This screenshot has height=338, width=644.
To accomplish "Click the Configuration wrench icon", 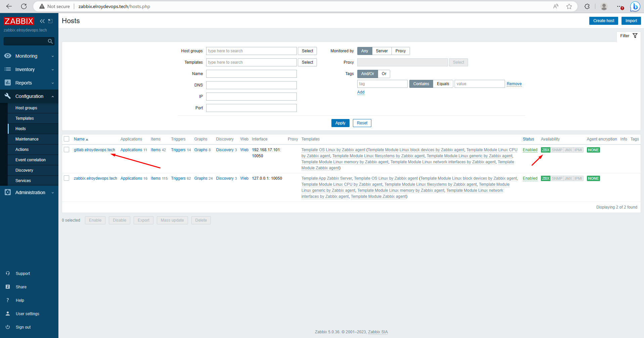I will click(8, 96).
